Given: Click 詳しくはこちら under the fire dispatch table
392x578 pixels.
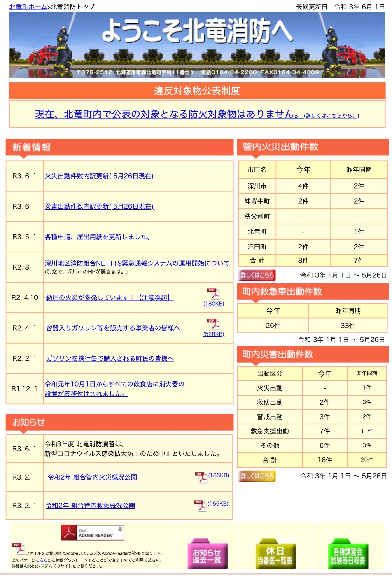Looking at the screenshot, I should 257,276.
